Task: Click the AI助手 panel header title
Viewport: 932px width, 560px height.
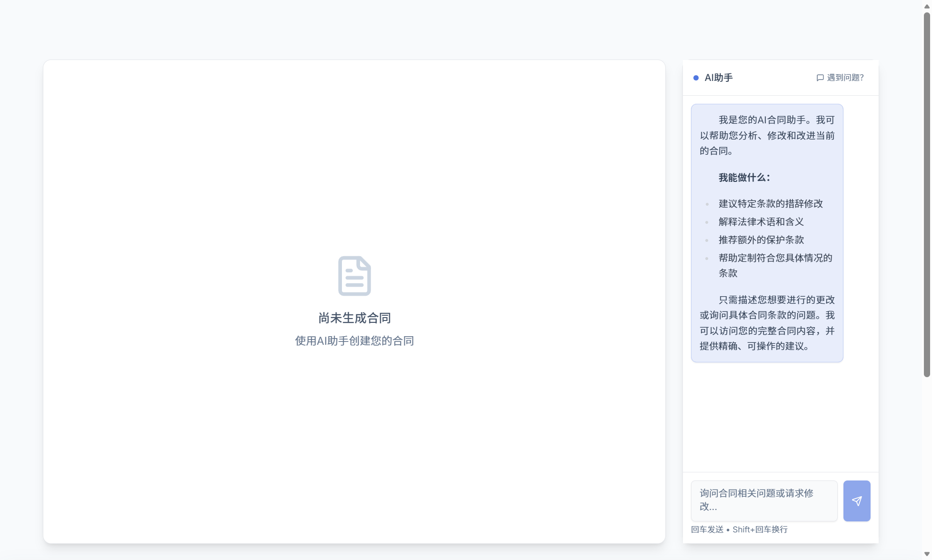Action: click(x=719, y=78)
